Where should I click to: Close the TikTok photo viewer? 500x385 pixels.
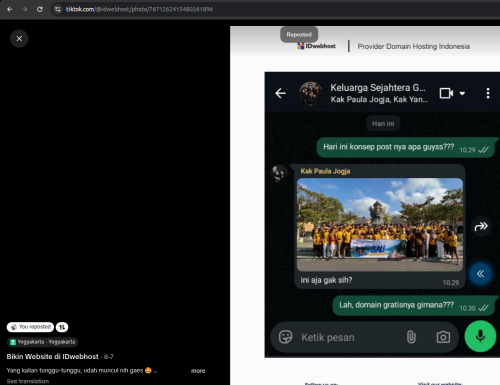[x=19, y=39]
